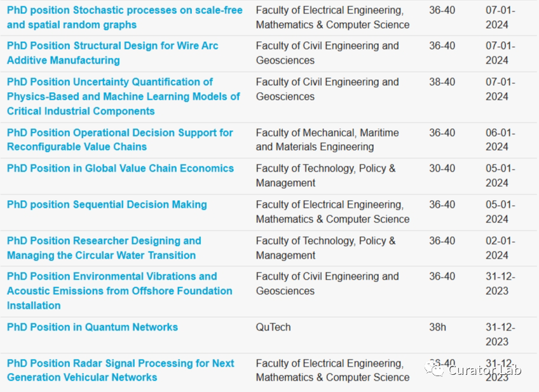Click the 30-40 hours value
This screenshot has height=392, width=539.
[442, 168]
